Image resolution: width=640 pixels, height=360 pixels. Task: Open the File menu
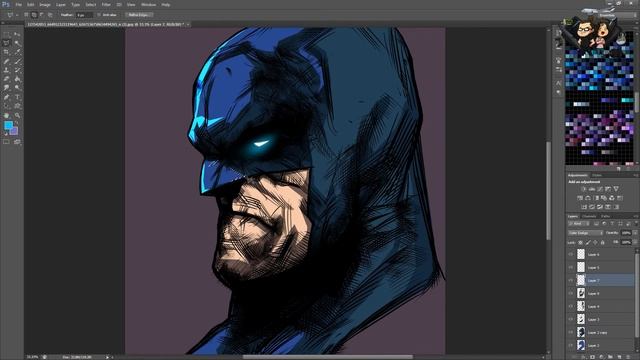point(18,4)
